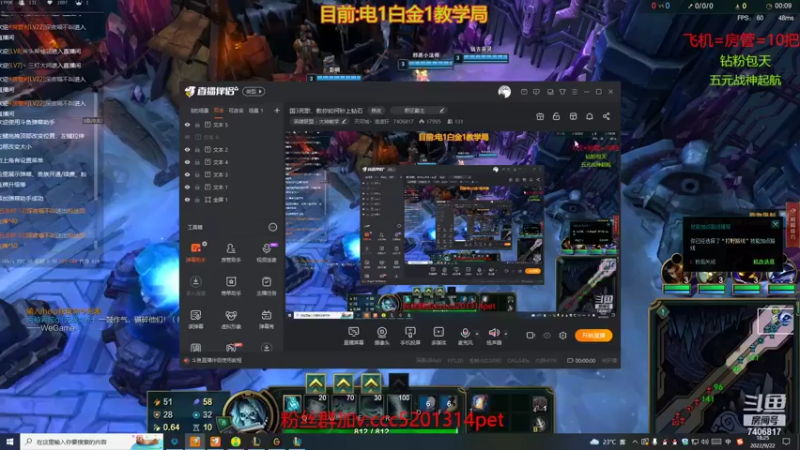Open the gift box icon in the header

[540, 116]
